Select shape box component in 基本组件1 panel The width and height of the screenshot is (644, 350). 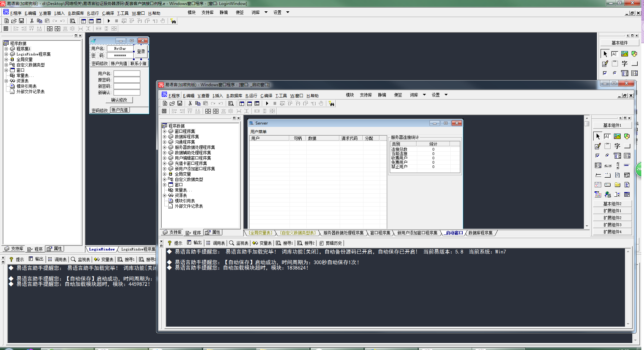pos(627,136)
